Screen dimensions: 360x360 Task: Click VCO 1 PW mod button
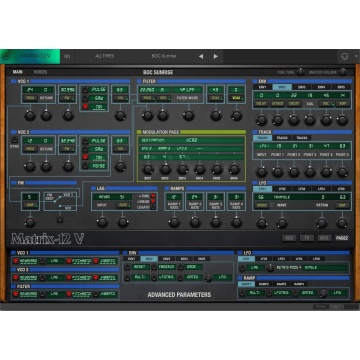click(67, 98)
